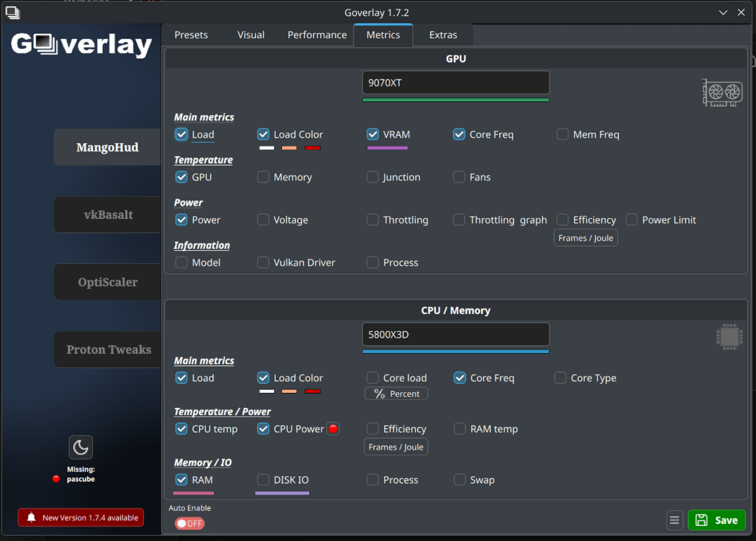Change GPU Load Color red swatch
Screen dimensions: 756x541
point(312,148)
